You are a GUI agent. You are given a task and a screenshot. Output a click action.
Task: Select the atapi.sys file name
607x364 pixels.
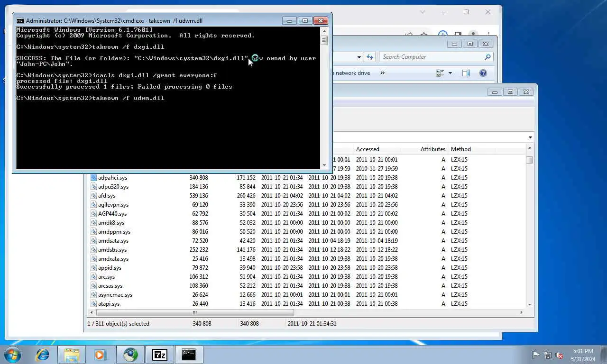coord(109,304)
